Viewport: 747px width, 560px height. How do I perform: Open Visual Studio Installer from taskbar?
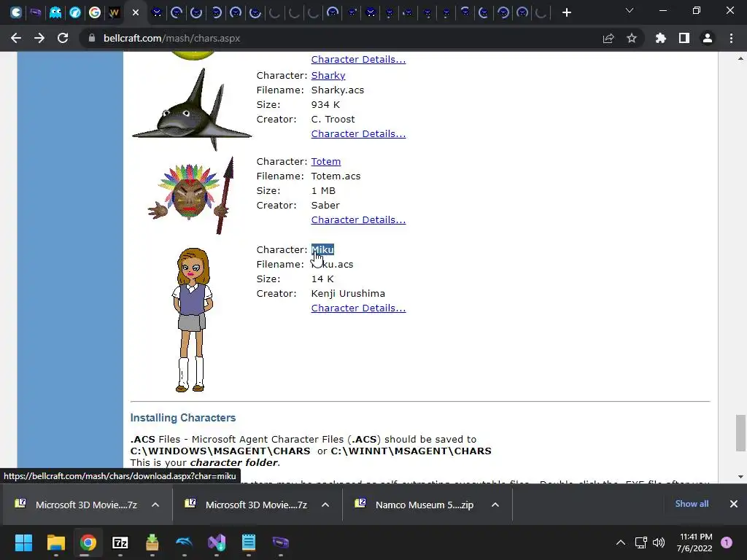tap(216, 542)
